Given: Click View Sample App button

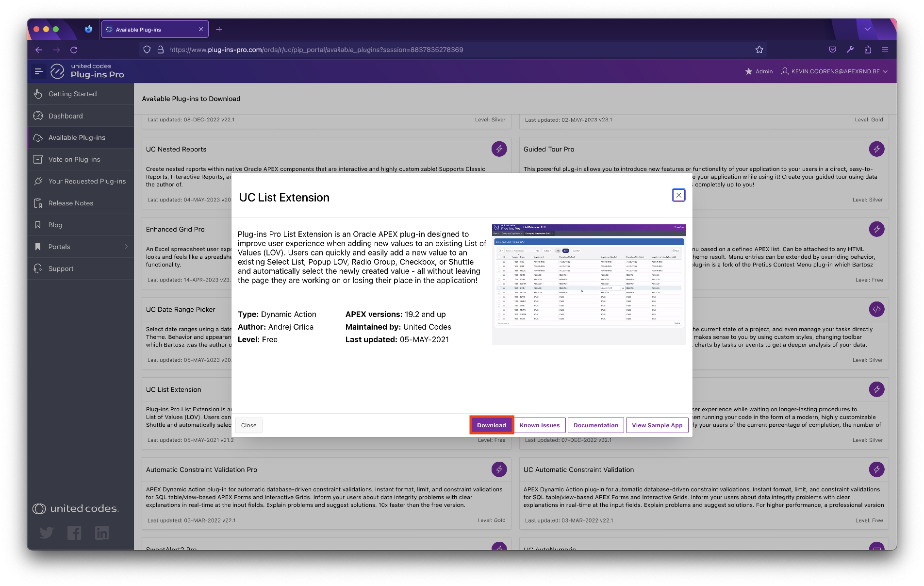Looking at the screenshot, I should click(x=657, y=425).
